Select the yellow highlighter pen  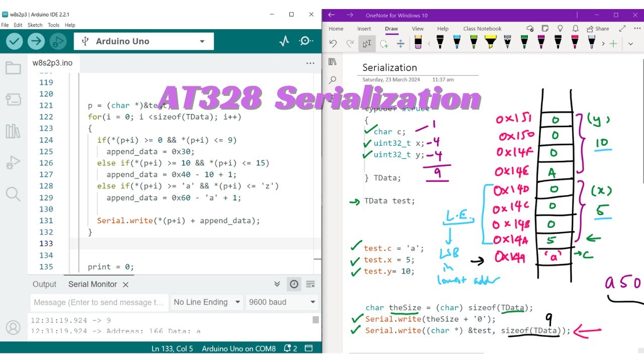491,42
